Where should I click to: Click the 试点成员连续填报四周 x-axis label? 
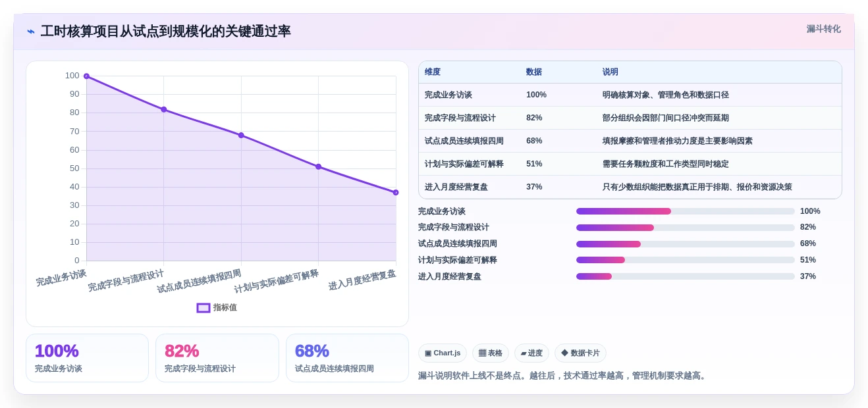coord(199,281)
